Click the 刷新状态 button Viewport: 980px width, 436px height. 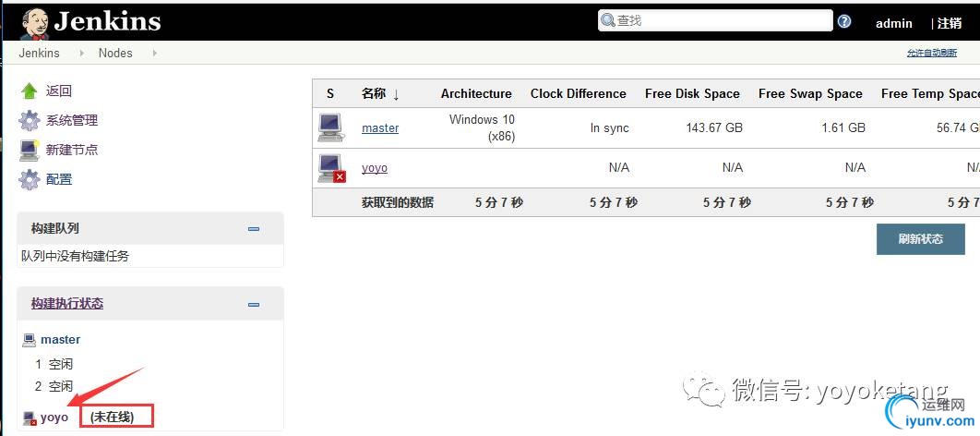[x=921, y=239]
